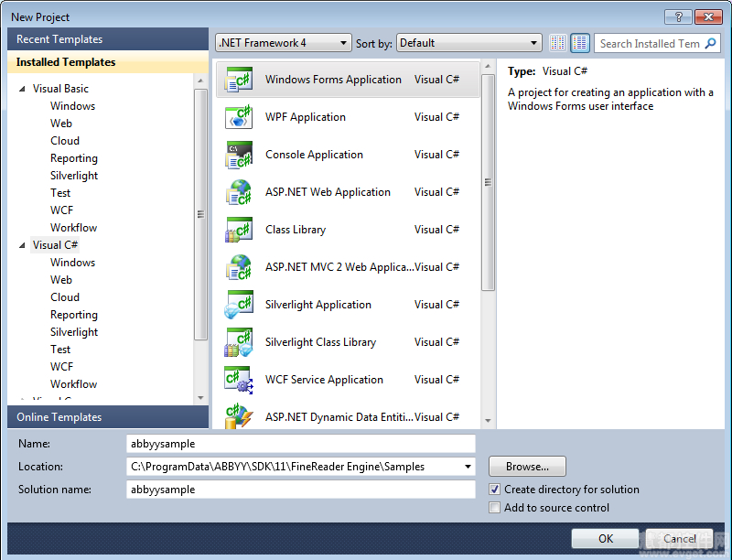Collapse the Visual C# tree node

22,245
